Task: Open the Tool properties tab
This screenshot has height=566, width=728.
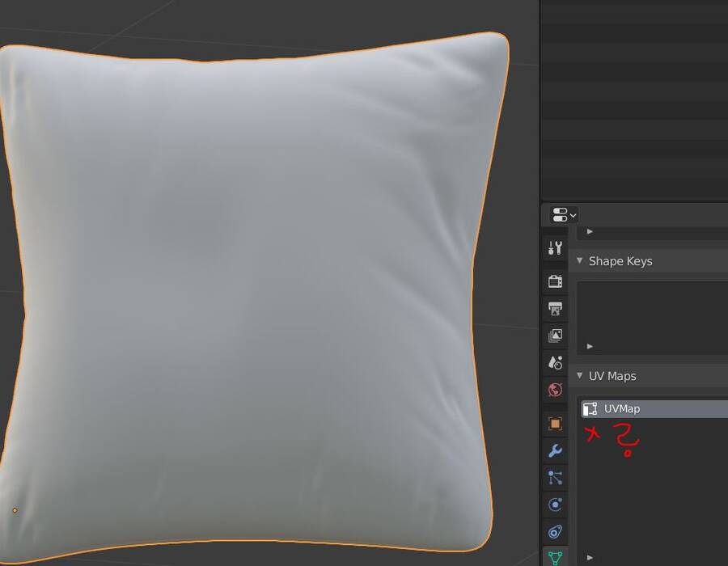Action: [x=555, y=247]
